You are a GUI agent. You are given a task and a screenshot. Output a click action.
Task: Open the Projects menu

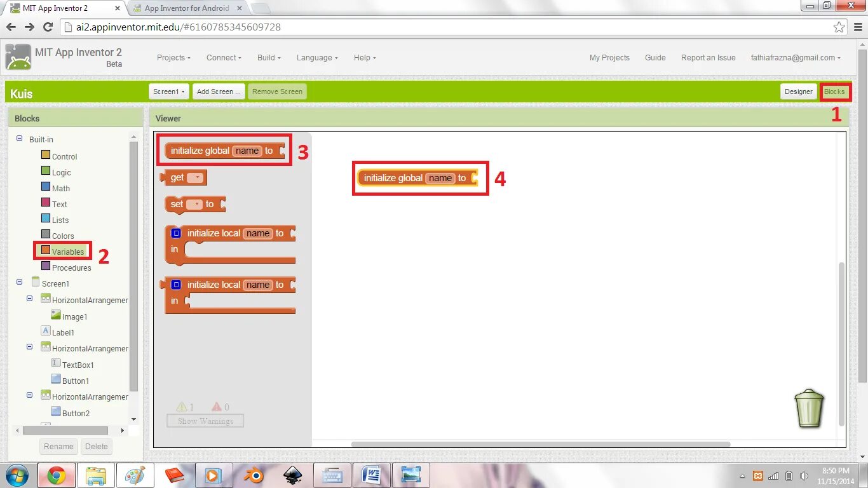pos(173,58)
